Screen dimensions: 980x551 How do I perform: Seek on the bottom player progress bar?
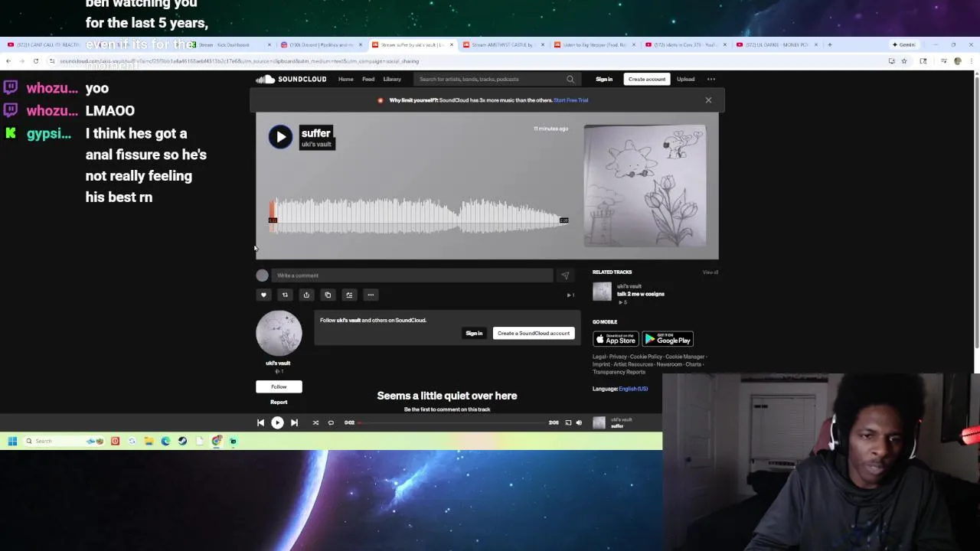pos(452,422)
